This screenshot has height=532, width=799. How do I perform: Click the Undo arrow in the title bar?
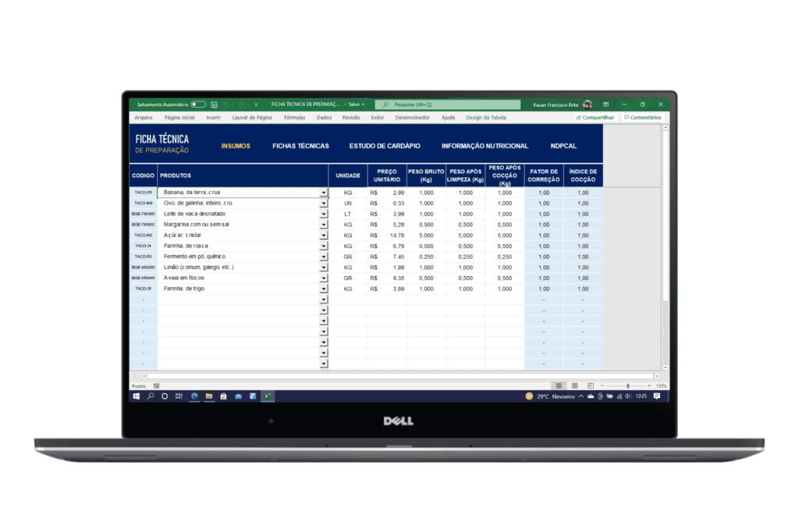[225, 105]
